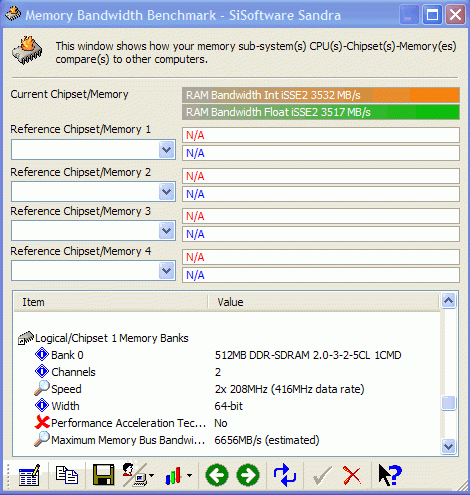Click the red N/A bar for Reference 4
Viewport: 470px width, 495px height.
click(x=321, y=257)
